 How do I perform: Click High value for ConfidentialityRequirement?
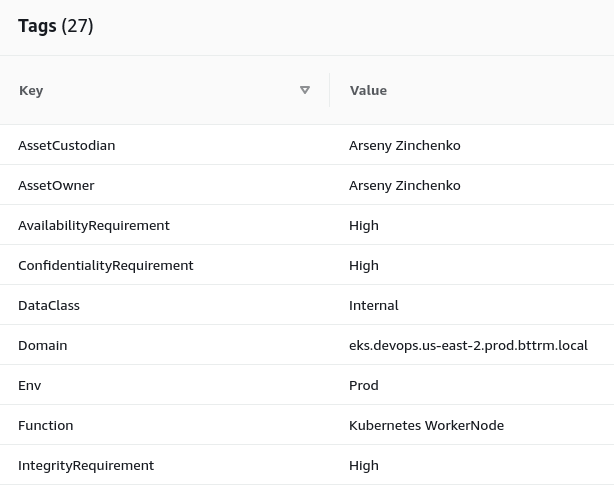(x=364, y=265)
